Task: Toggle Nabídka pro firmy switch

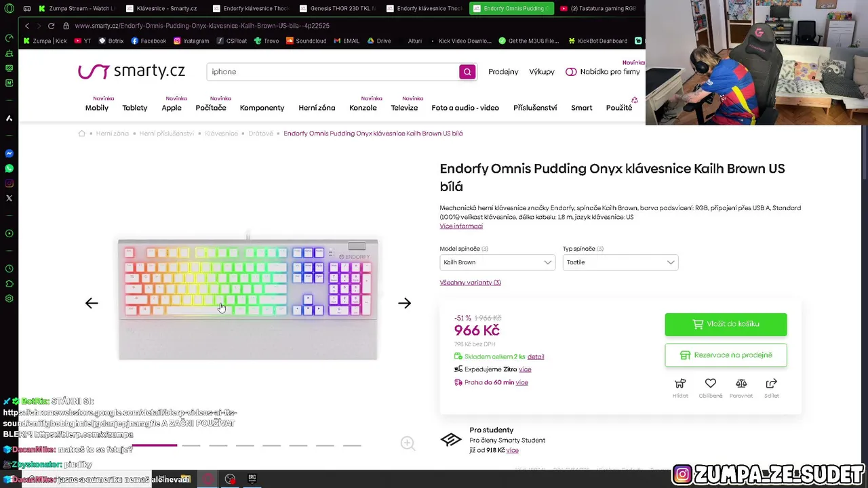Action: click(x=571, y=72)
